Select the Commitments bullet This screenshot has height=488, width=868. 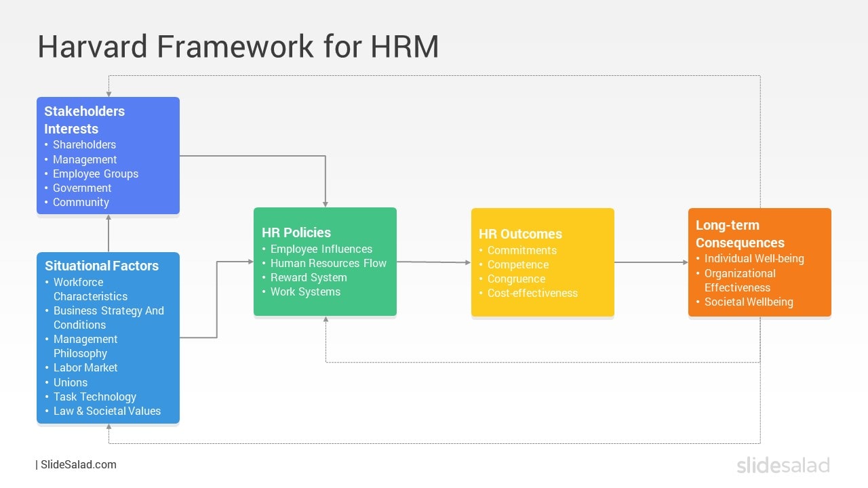click(x=521, y=251)
